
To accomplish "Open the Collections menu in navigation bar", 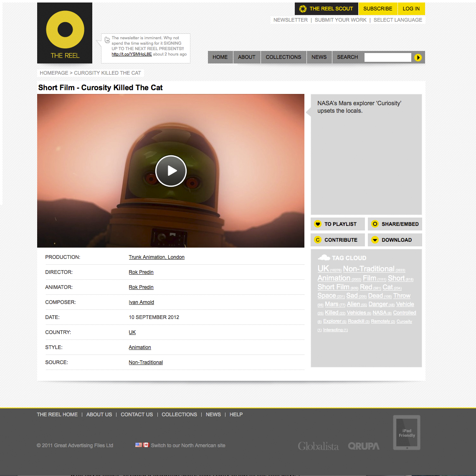I will click(x=283, y=57).
